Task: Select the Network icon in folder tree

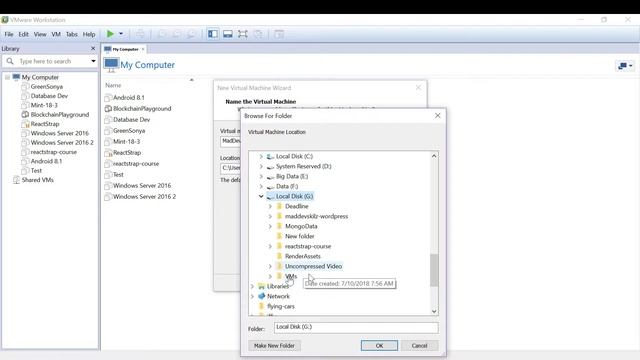Action: pos(261,296)
